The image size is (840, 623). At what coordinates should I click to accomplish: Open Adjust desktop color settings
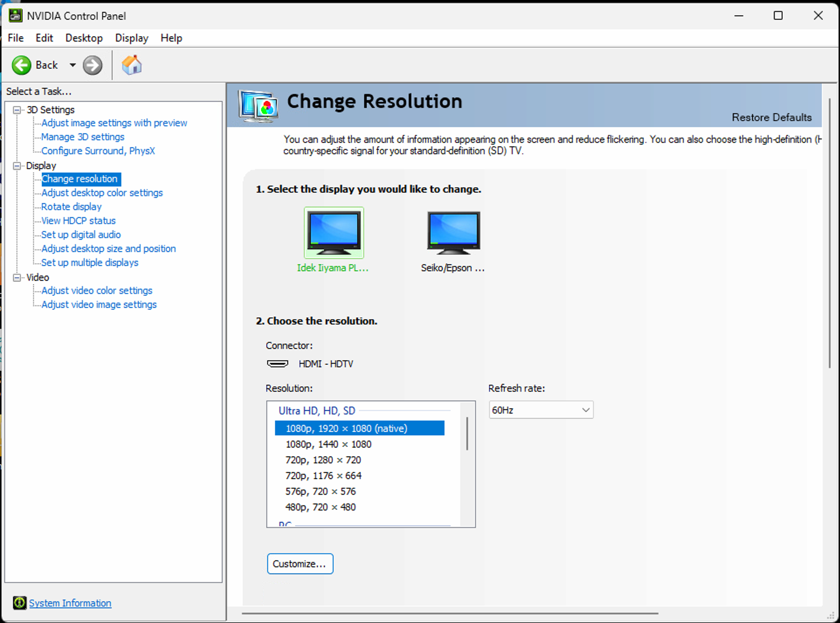102,193
